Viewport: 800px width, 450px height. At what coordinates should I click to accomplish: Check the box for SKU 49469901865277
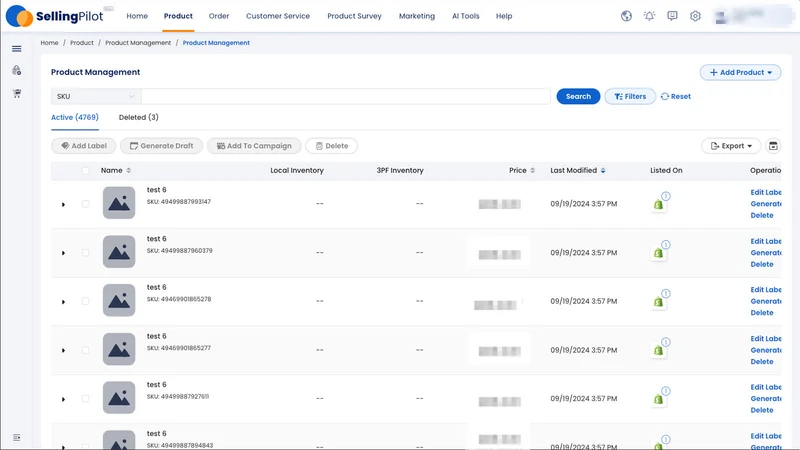click(85, 350)
